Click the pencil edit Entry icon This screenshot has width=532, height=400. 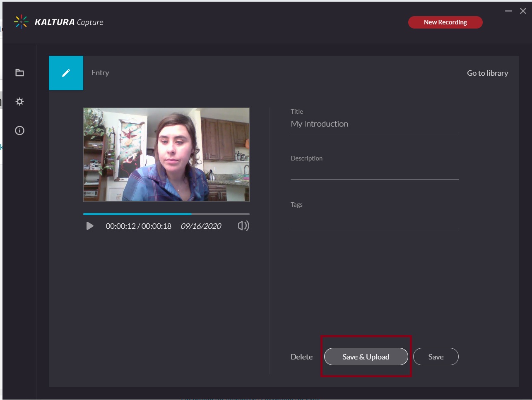[66, 73]
